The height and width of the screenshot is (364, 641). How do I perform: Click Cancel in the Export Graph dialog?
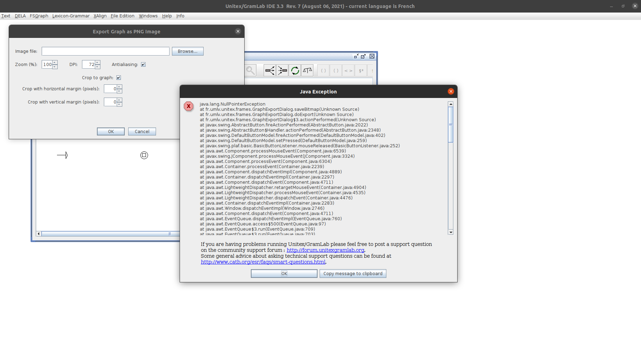click(142, 132)
